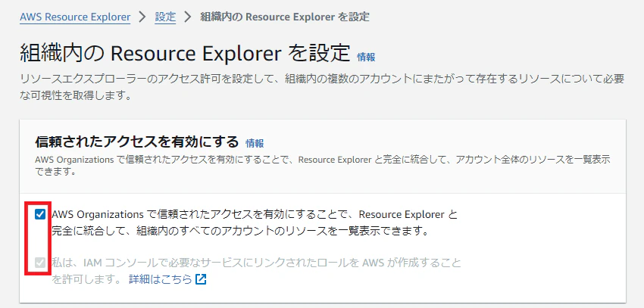
Task: Click the chevron between AWS Resource Explorer and 設定
Action: pyautogui.click(x=142, y=17)
